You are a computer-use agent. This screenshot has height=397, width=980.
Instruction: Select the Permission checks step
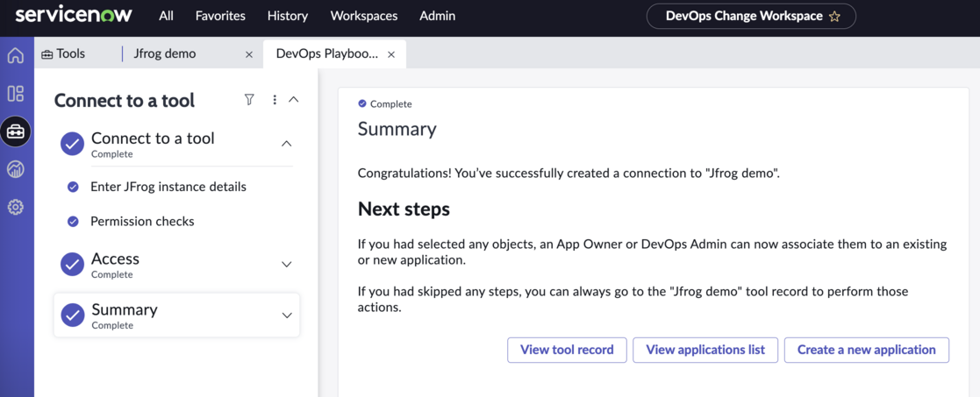142,221
